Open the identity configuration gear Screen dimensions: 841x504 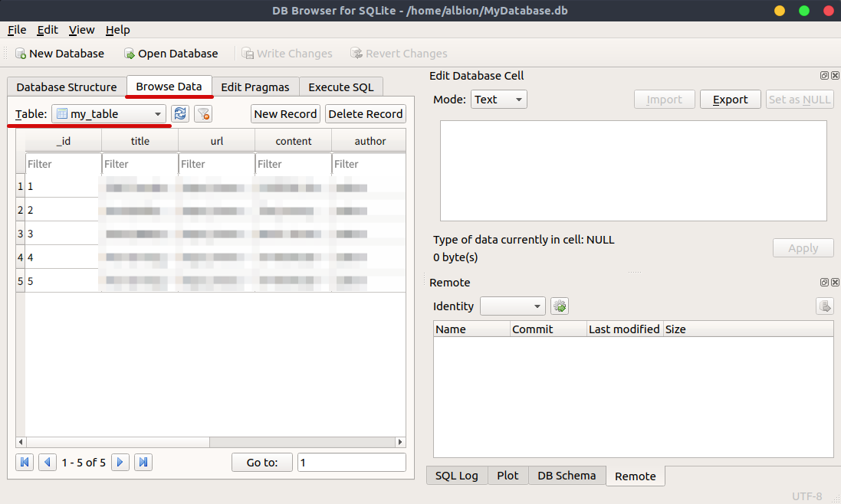tap(559, 306)
